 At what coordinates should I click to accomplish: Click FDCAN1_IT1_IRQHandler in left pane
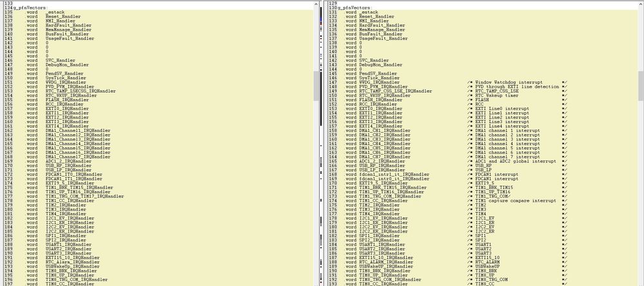tap(74, 179)
